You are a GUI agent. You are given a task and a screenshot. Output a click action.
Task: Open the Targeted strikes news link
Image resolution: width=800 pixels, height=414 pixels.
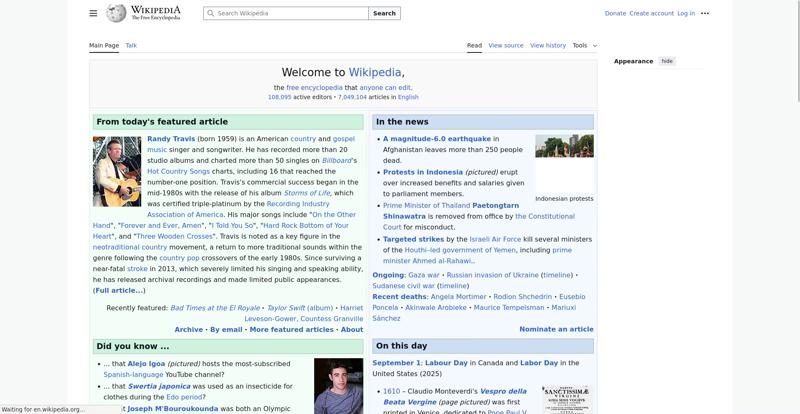click(414, 239)
